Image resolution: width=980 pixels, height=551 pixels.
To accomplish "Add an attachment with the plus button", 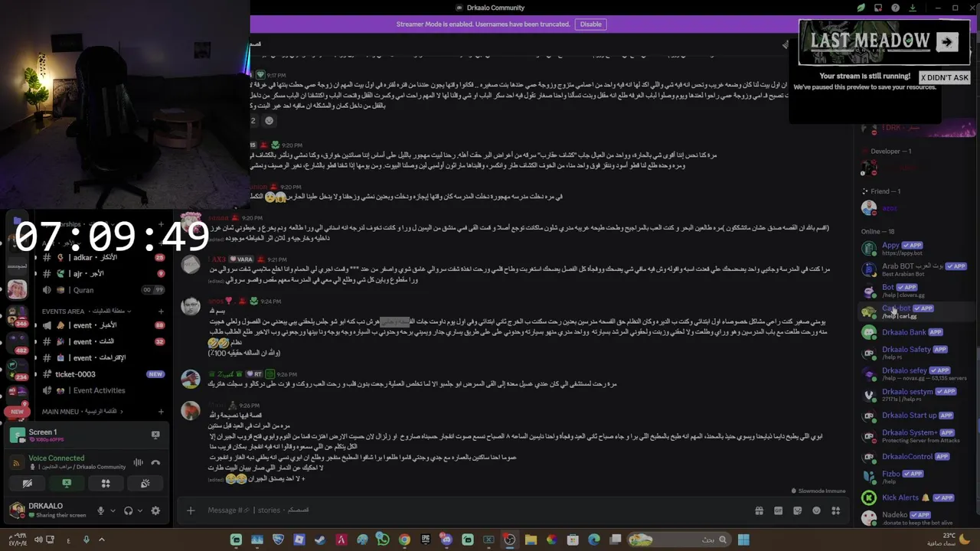I will click(x=191, y=510).
